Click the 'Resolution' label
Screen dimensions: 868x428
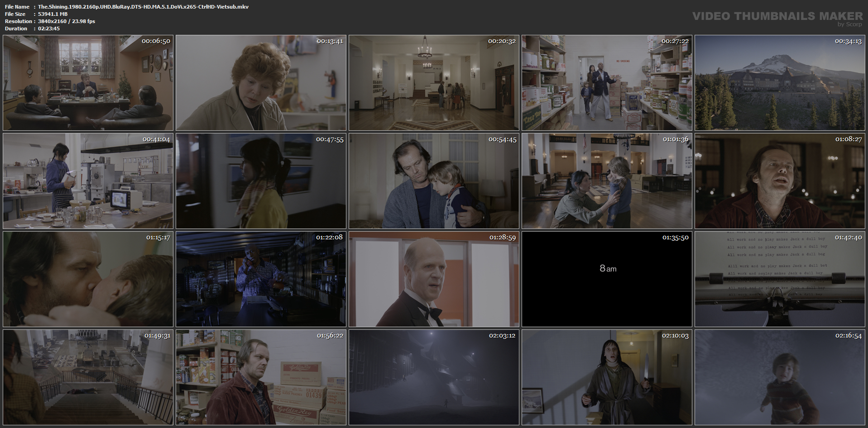19,21
